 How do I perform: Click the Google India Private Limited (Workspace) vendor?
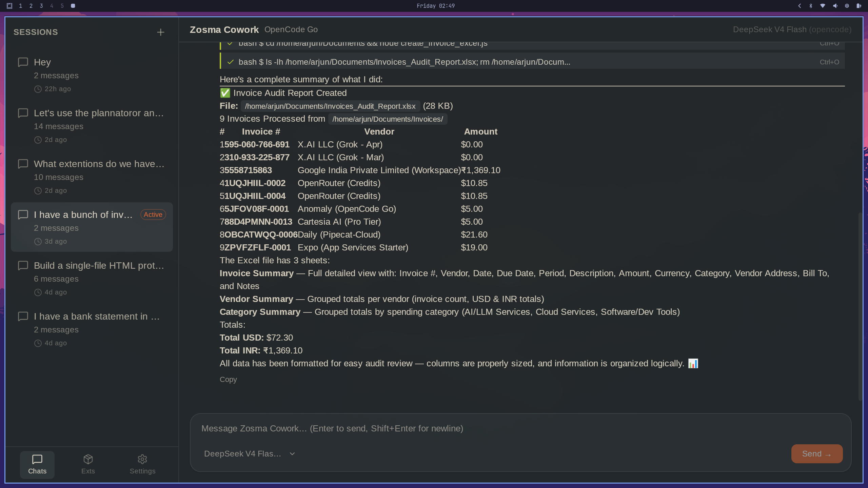[379, 170]
